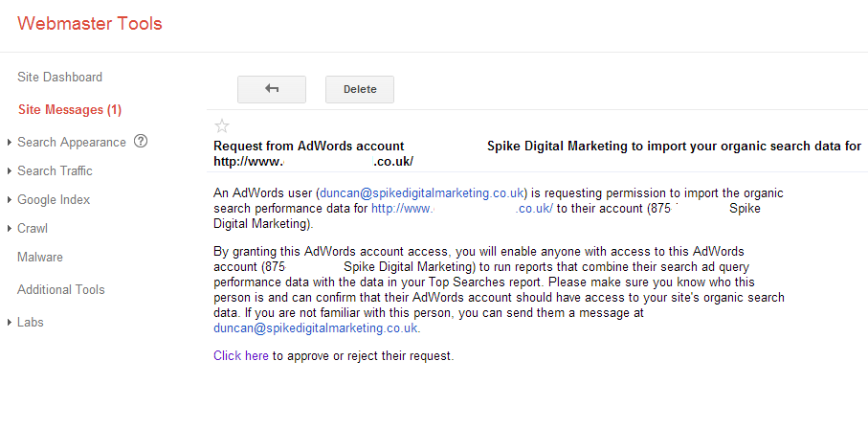Open Additional Tools
868x429 pixels.
point(61,289)
